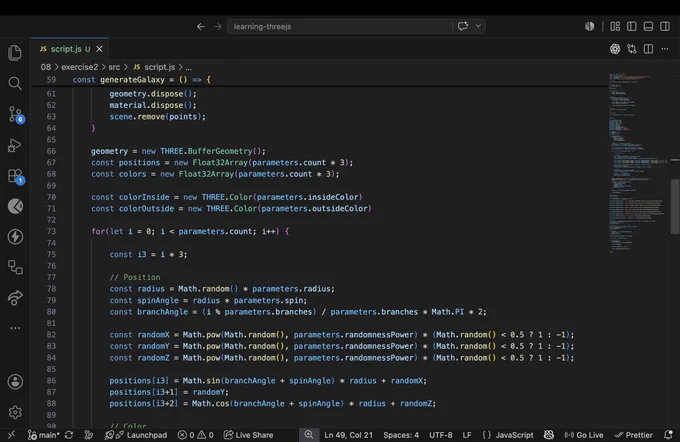Image resolution: width=680 pixels, height=442 pixels.
Task: Go back with the left arrow
Action: pos(201,26)
